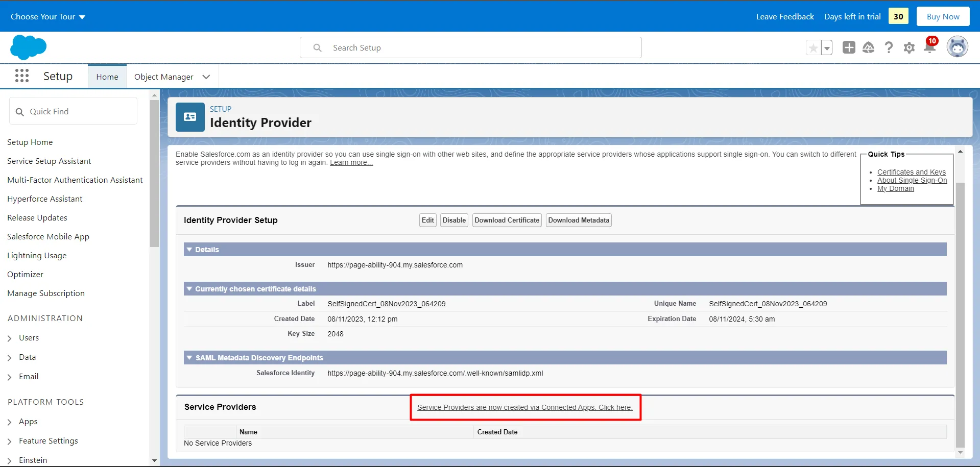Click the Expiration Date value
The width and height of the screenshot is (980, 467).
[742, 319]
